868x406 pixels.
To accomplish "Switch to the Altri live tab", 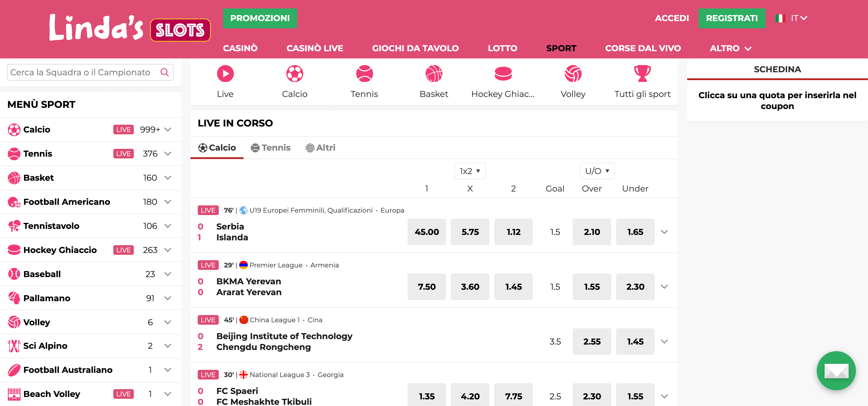I will click(320, 148).
